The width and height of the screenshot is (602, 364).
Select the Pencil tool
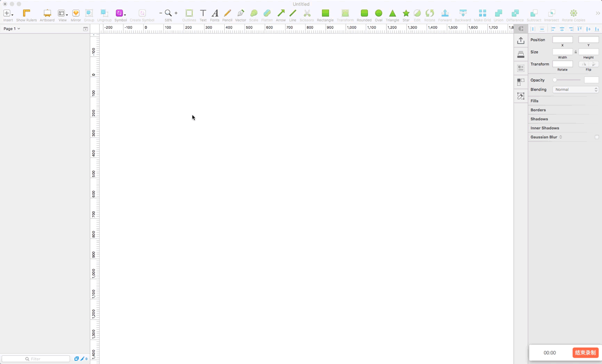click(x=227, y=13)
